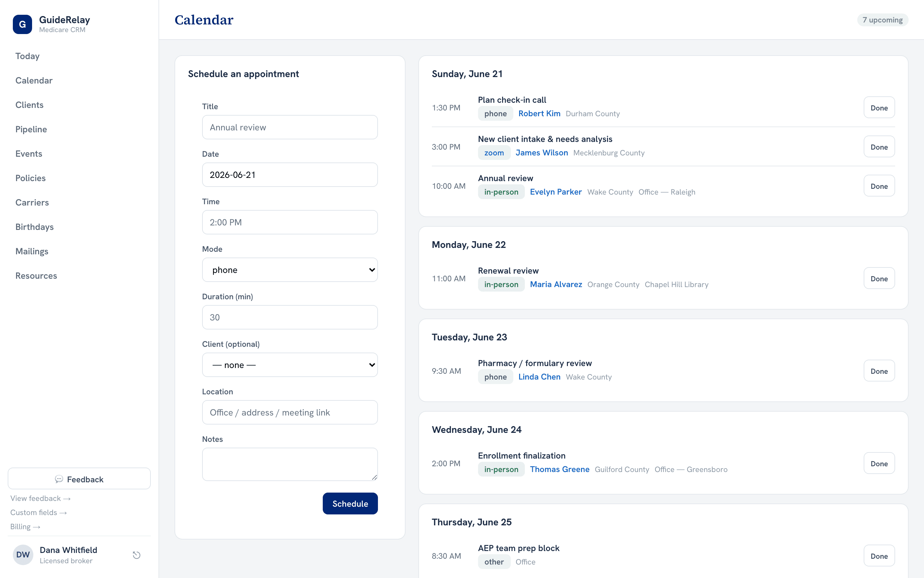The image size is (924, 578).
Task: Open Evelyn Parker client link
Action: coord(556,192)
